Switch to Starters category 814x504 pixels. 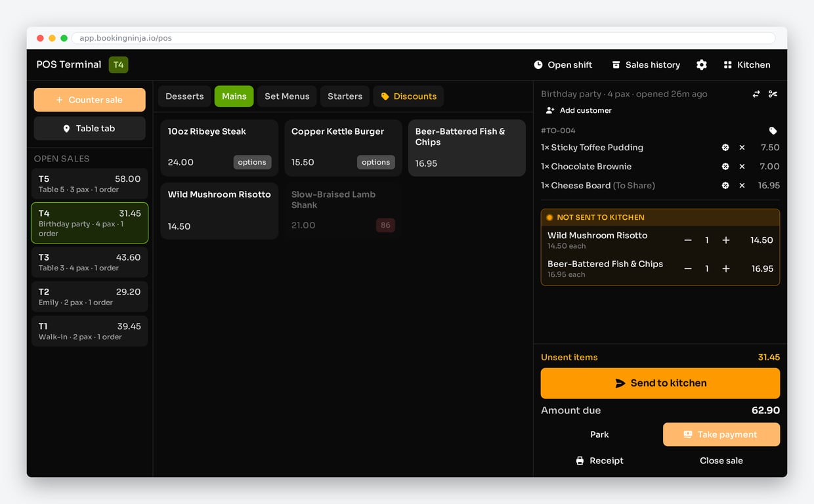click(345, 96)
